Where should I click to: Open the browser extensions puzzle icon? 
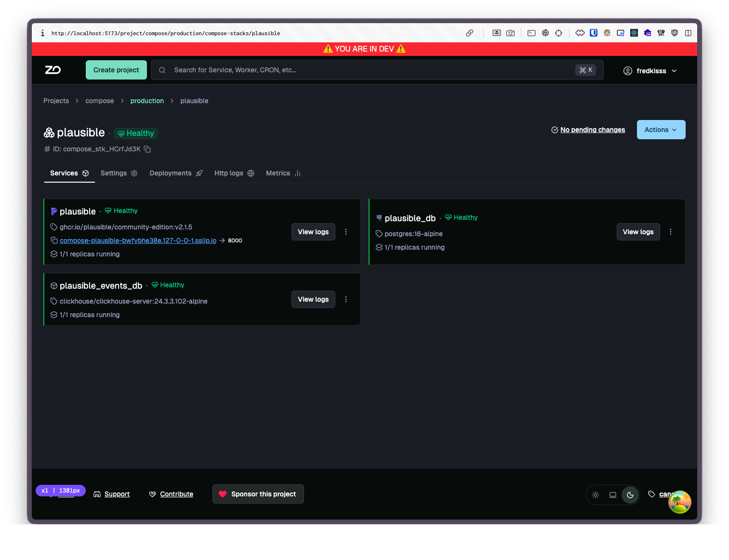click(x=580, y=33)
